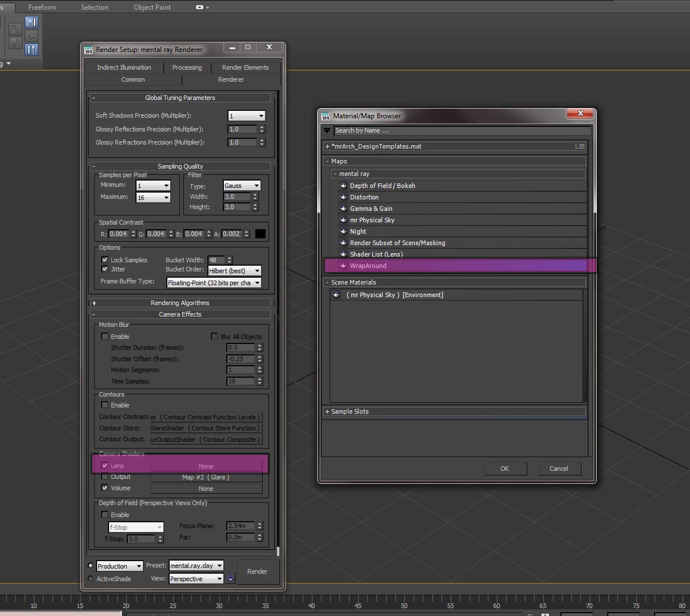Open Samples per Pixel Maximum dropdown
Screen dimensions: 690x616
point(153,198)
